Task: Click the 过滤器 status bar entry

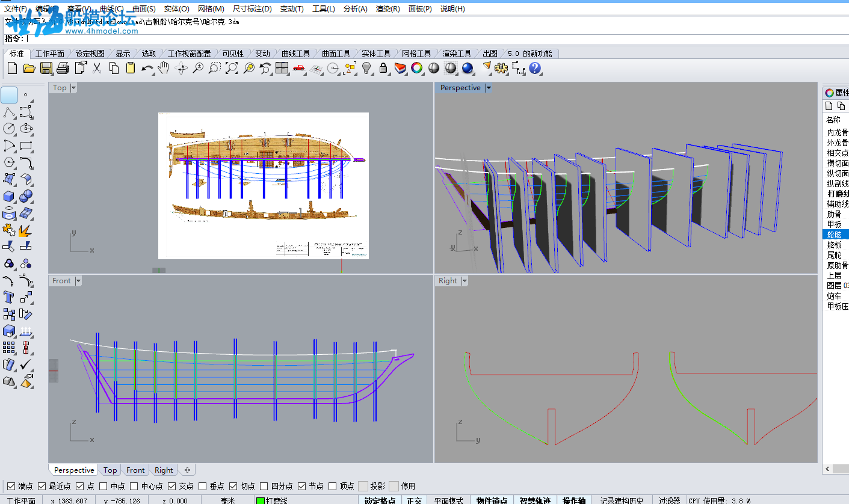Action: pos(668,500)
